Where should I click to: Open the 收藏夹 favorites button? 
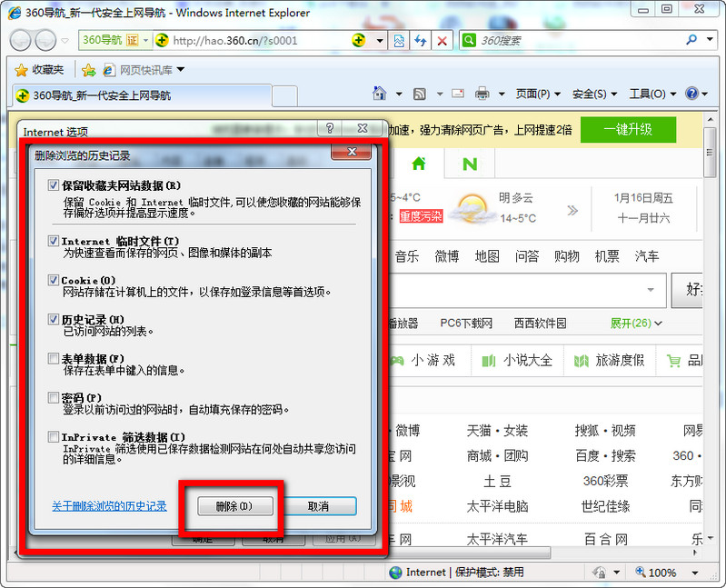click(39, 70)
